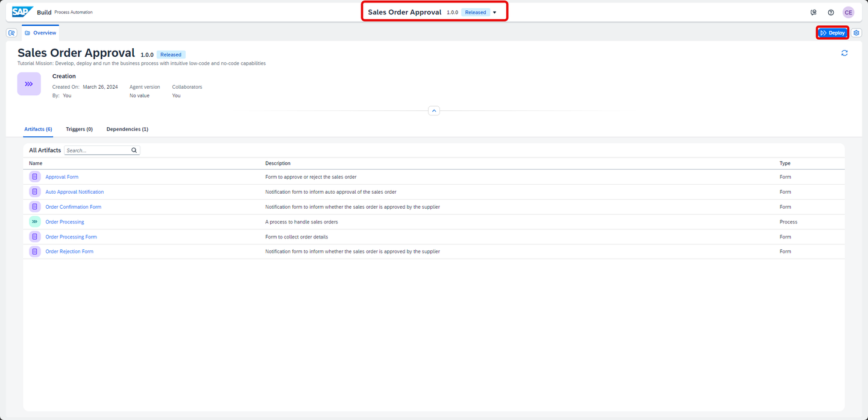The width and height of the screenshot is (868, 420).
Task: Click the Approval Form row icon
Action: [35, 177]
